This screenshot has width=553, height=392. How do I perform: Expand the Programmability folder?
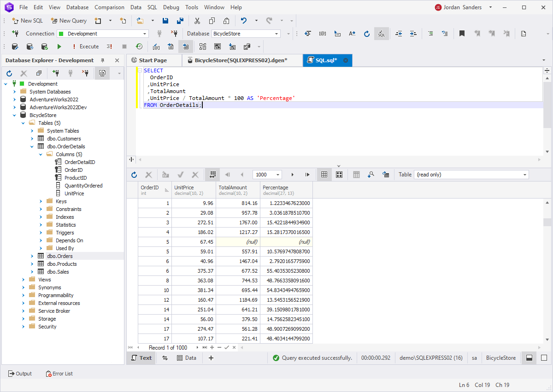[x=24, y=295]
